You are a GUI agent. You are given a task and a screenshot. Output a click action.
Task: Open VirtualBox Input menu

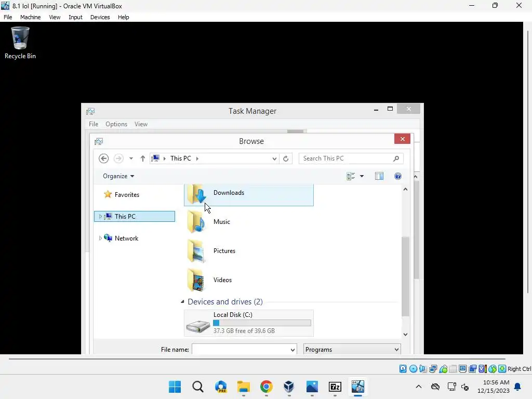coord(75,17)
